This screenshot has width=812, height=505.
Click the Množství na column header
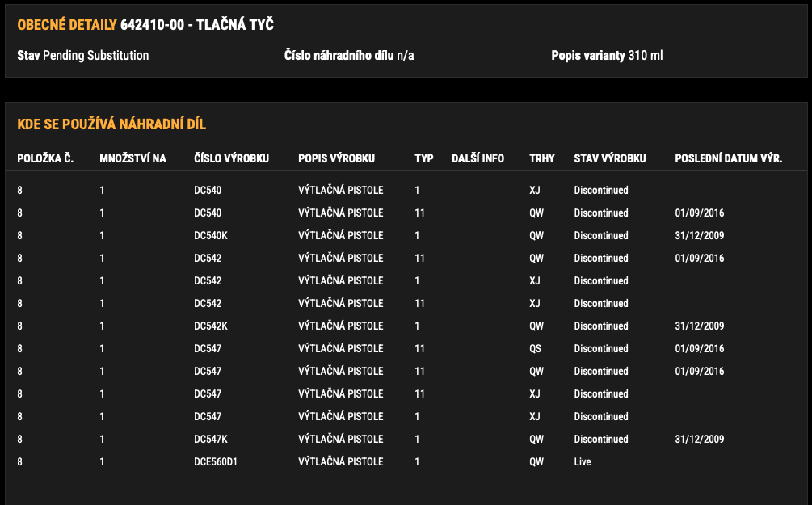[133, 158]
